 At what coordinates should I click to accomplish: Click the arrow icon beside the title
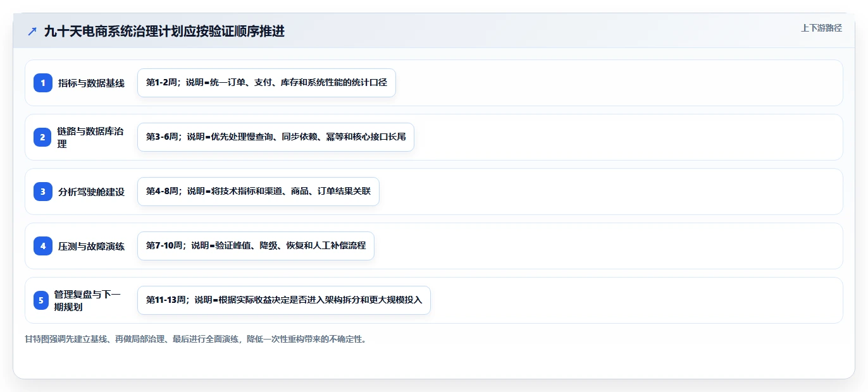point(32,31)
